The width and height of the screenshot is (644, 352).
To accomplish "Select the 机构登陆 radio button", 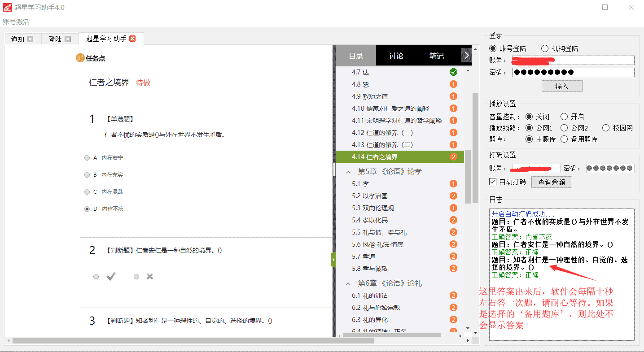I will click(545, 48).
